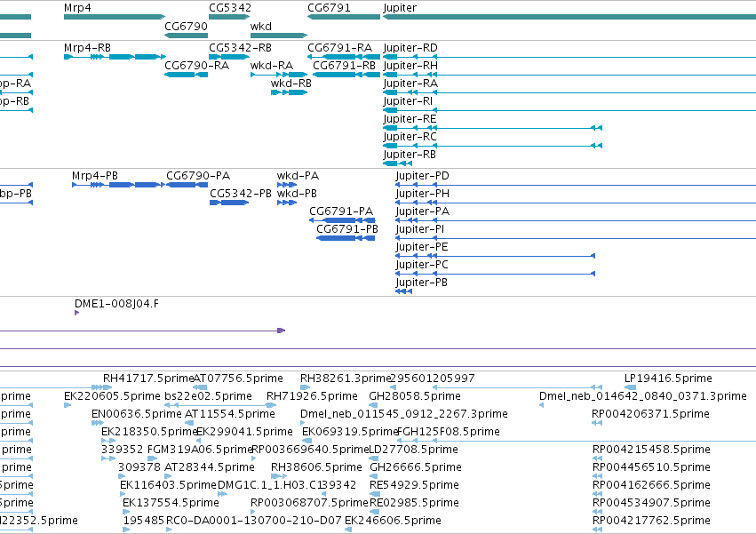Image resolution: width=756 pixels, height=534 pixels.
Task: Select the Mrp4 gene bar
Action: click(115, 17)
